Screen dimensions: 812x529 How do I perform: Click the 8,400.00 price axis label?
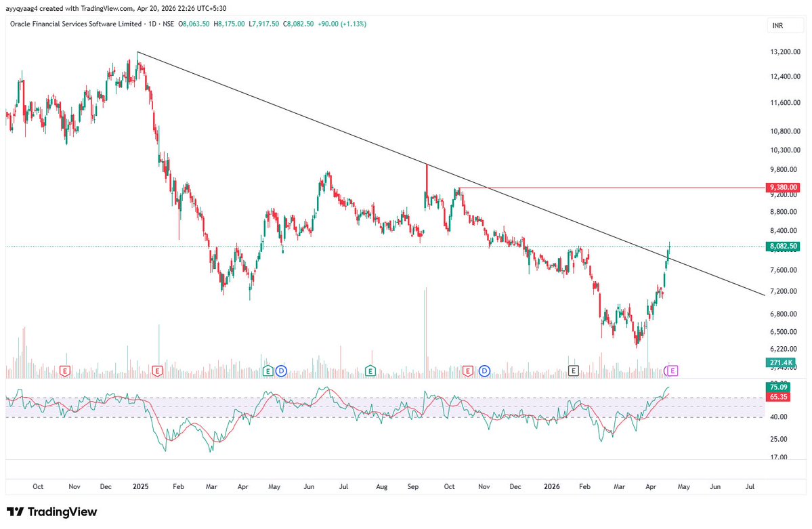pos(785,230)
